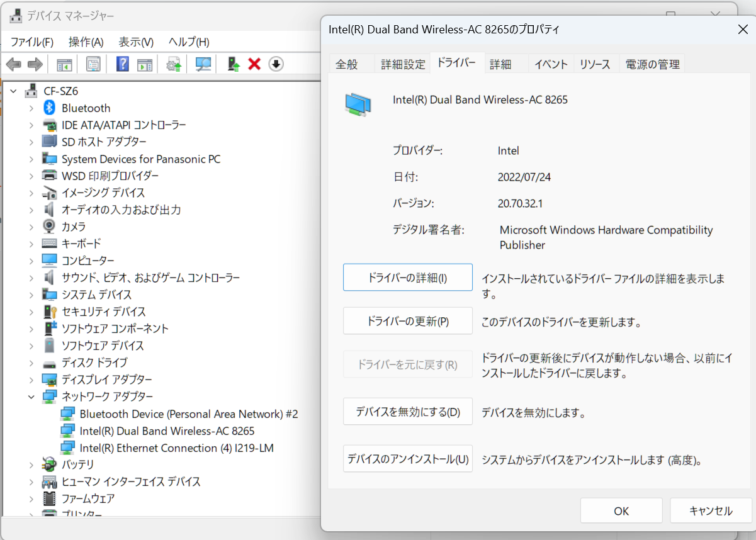Click the network adapter icon in properties dialog

coord(358,104)
